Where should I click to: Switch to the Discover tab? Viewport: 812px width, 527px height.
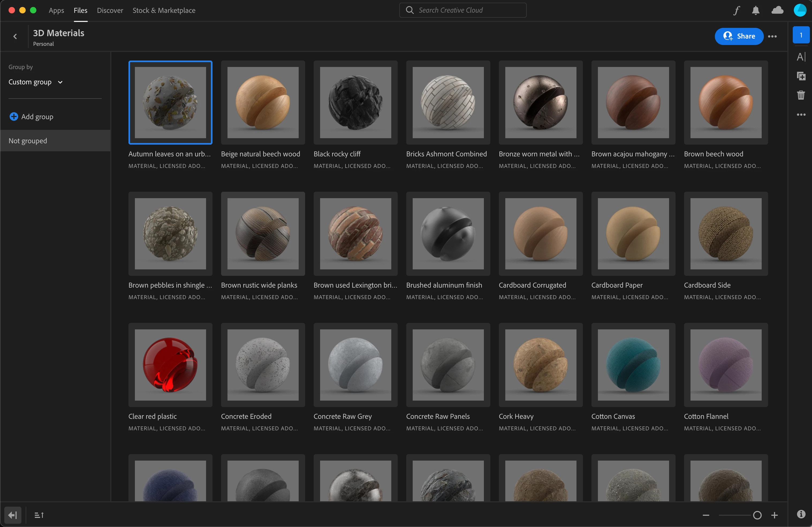(x=110, y=11)
